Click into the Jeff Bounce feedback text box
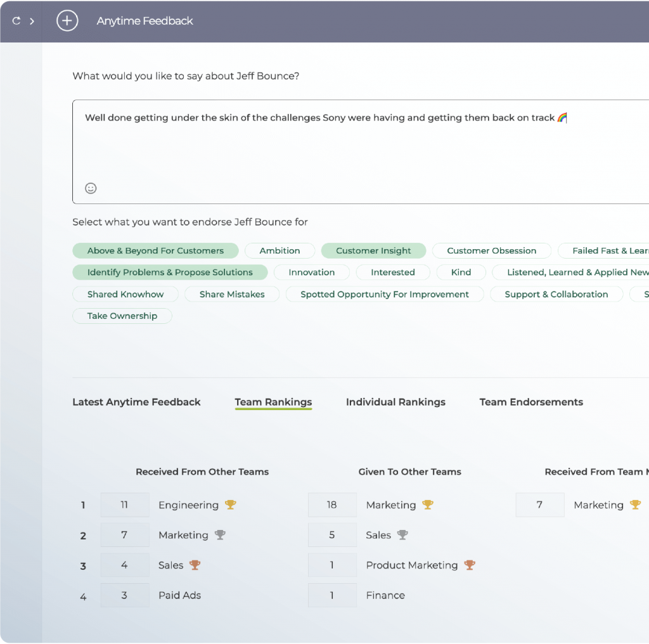 [x=361, y=152]
